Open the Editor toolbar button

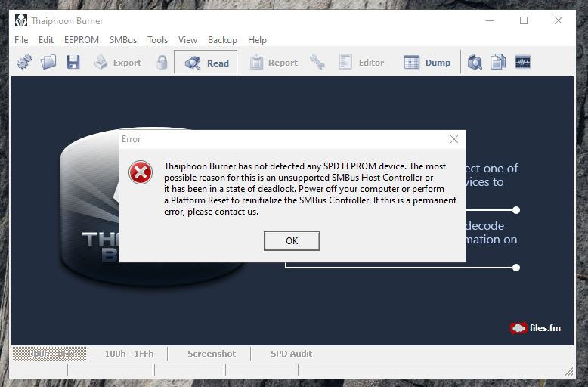pos(361,63)
